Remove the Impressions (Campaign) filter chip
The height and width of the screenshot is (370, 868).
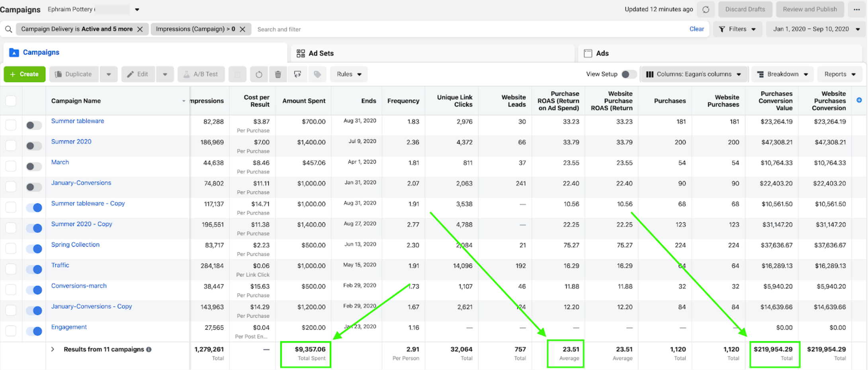[242, 29]
